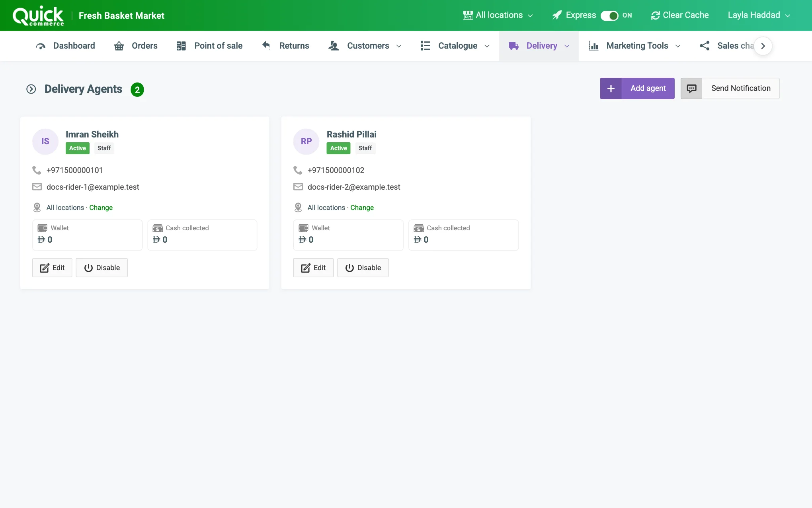
Task: Click envelope icon next to docs-rider-2 email
Action: 298,187
